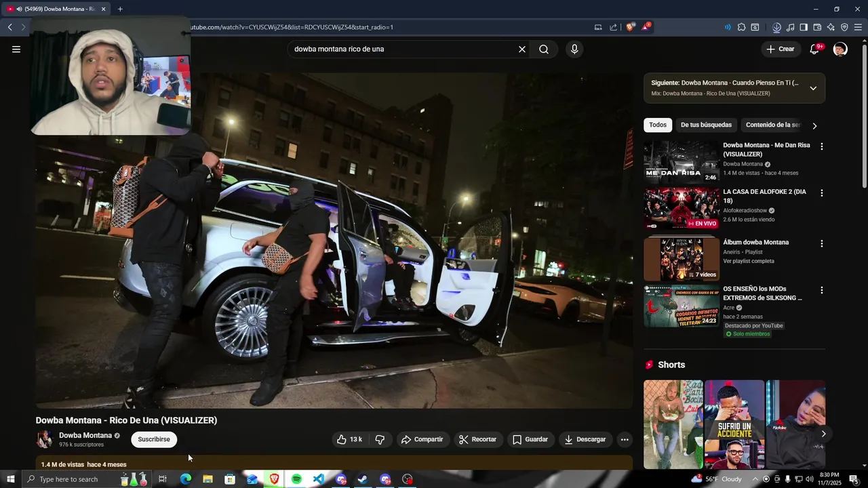Click the magnifier search button
The width and height of the screenshot is (868, 488).
point(544,49)
